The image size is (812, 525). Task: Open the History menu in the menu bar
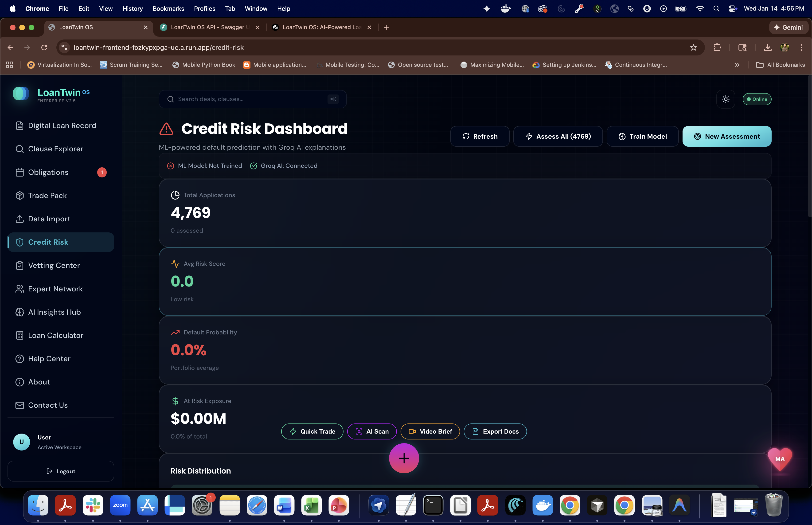tap(132, 8)
